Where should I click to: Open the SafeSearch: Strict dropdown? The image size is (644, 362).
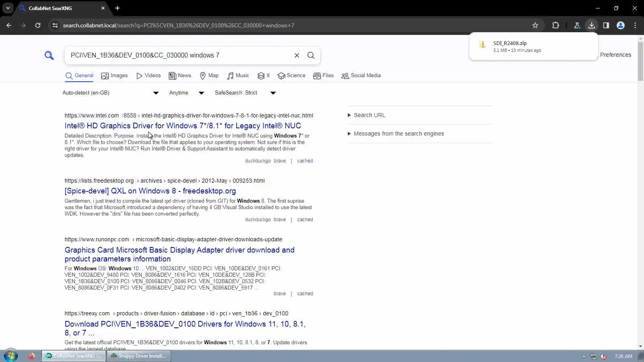coord(245,93)
